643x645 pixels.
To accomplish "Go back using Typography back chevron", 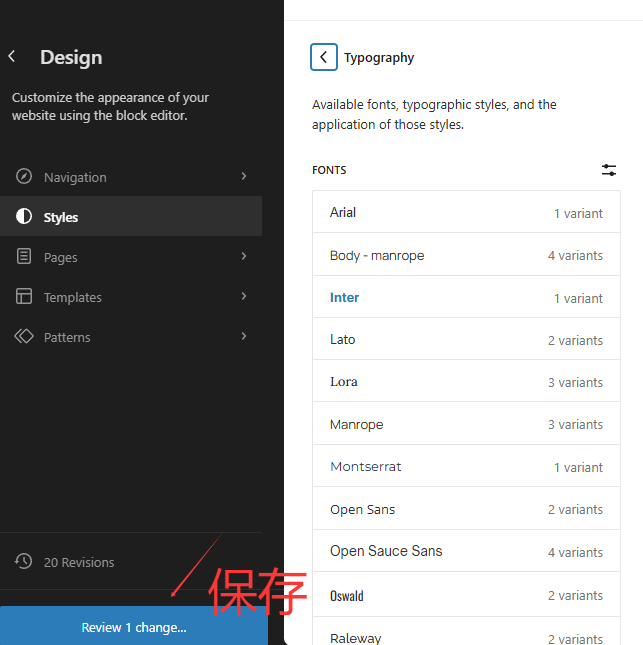I will pos(324,57).
